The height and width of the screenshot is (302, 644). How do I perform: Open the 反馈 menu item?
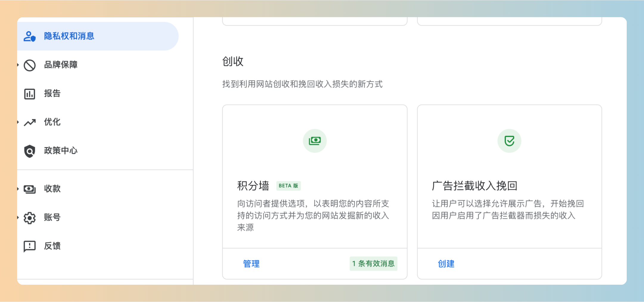point(52,246)
